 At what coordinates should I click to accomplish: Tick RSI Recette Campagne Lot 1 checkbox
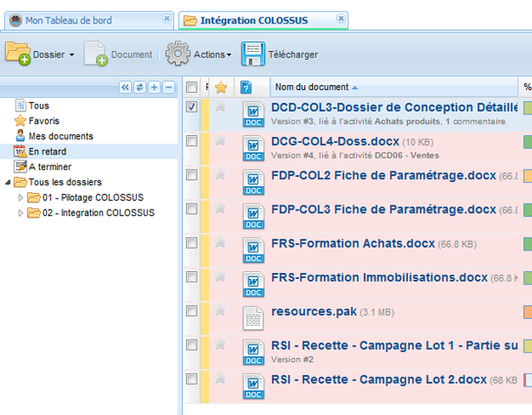pyautogui.click(x=191, y=345)
